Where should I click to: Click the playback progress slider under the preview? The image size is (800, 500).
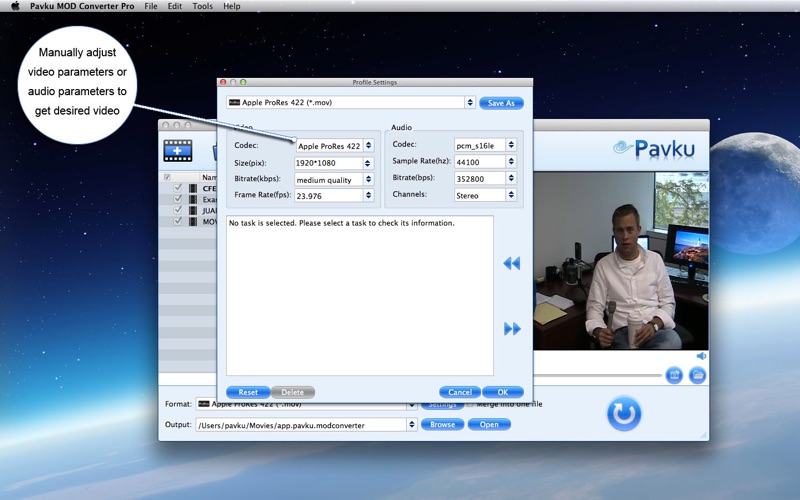tap(597, 376)
